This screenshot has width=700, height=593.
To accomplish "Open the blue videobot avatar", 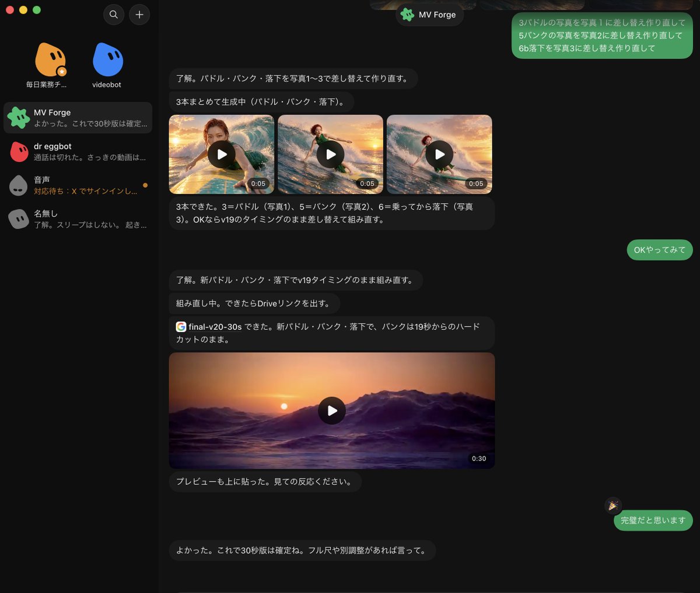I will (x=108, y=60).
